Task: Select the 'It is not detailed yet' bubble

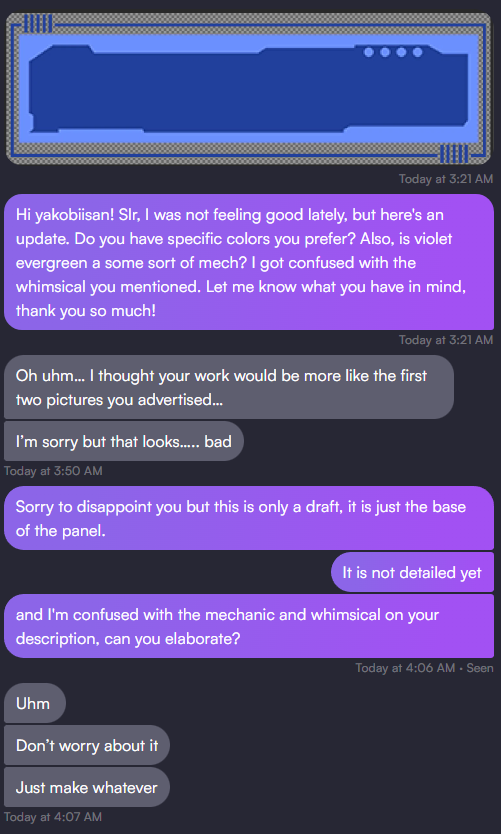Action: [412, 572]
